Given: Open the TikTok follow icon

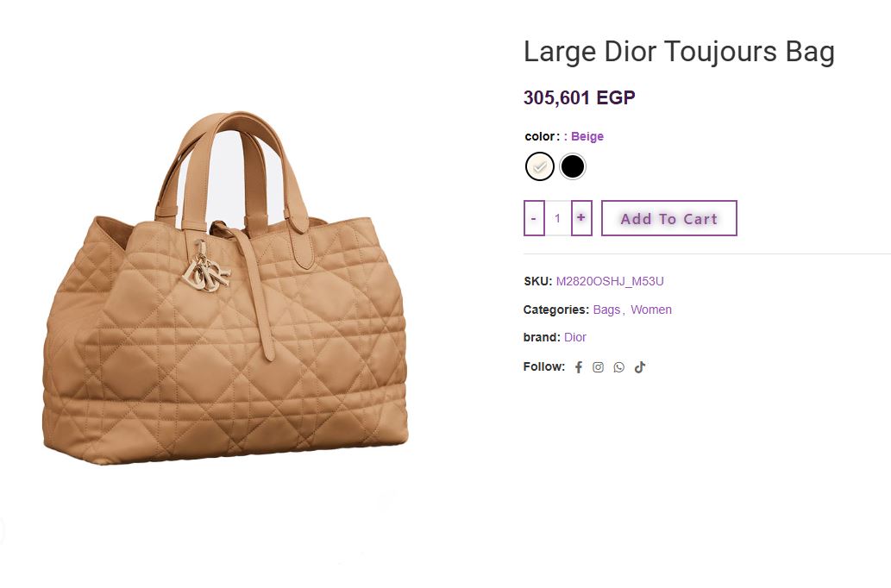Looking at the screenshot, I should pyautogui.click(x=640, y=367).
